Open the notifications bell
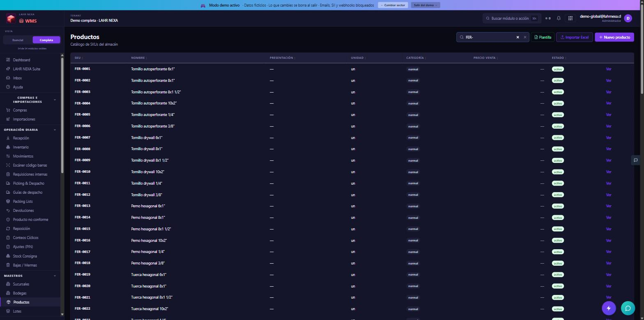 (x=559, y=18)
